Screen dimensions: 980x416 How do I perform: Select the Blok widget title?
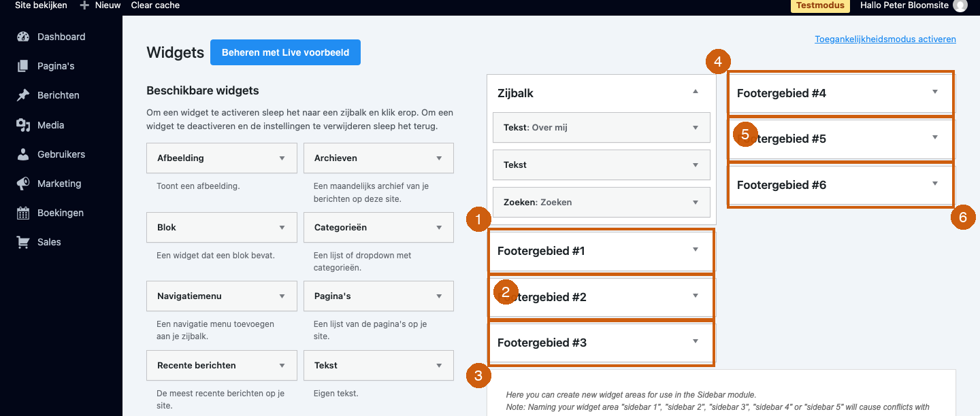pyautogui.click(x=167, y=227)
